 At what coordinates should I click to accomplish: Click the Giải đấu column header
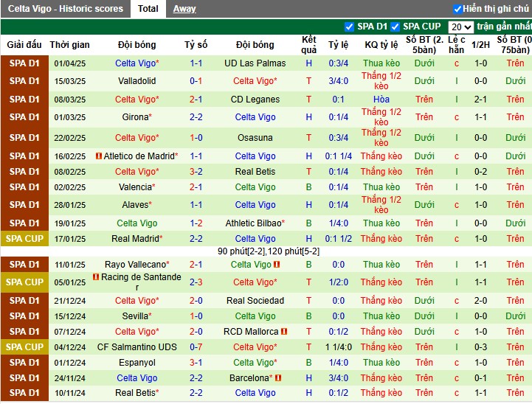24,45
